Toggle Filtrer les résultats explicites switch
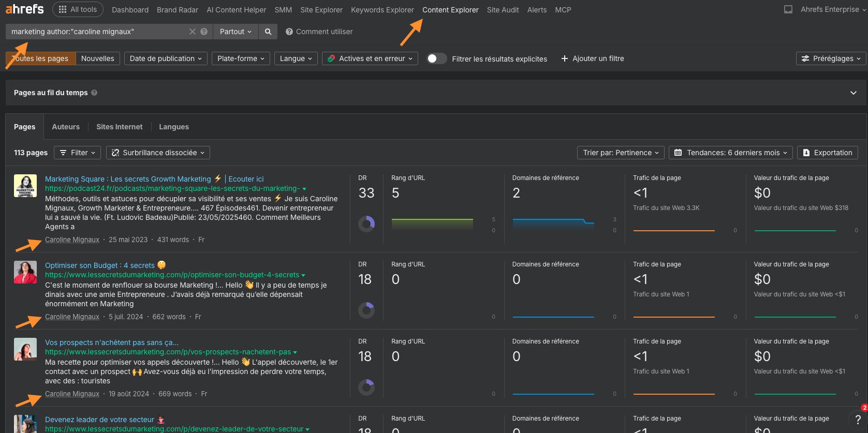This screenshot has width=868, height=433. coord(436,58)
